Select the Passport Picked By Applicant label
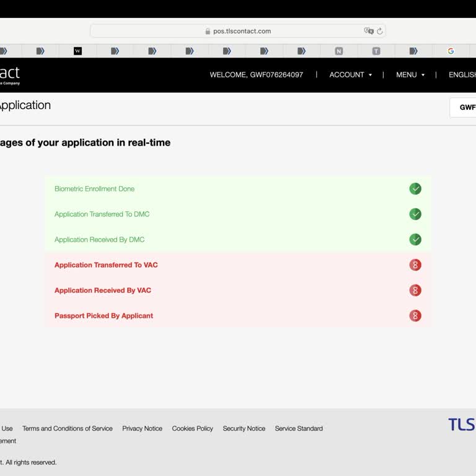The height and width of the screenshot is (476, 476). click(x=104, y=315)
